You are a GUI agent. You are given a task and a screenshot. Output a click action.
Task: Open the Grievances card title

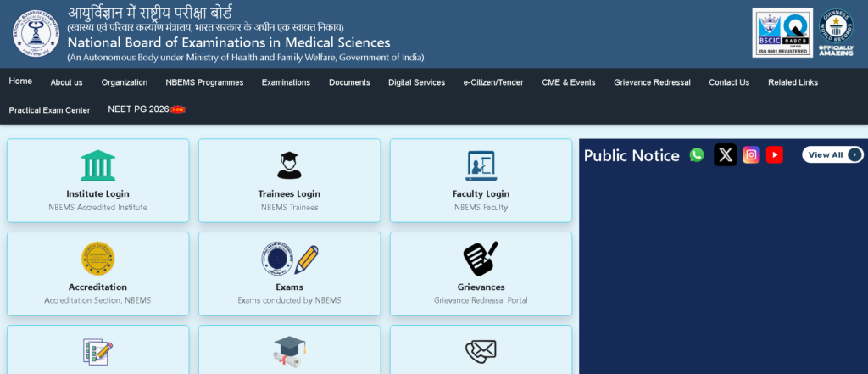click(x=481, y=287)
